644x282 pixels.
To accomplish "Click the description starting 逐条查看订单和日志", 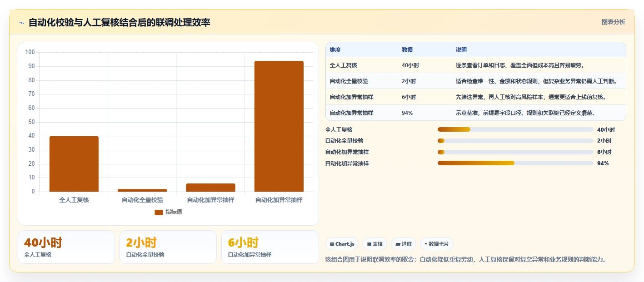I will [x=520, y=65].
